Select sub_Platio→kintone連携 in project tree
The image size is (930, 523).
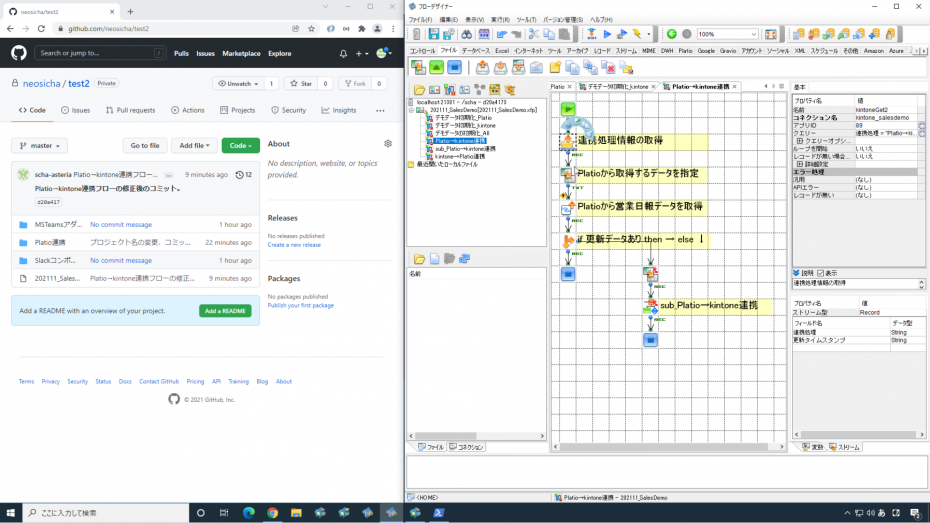[465, 149]
